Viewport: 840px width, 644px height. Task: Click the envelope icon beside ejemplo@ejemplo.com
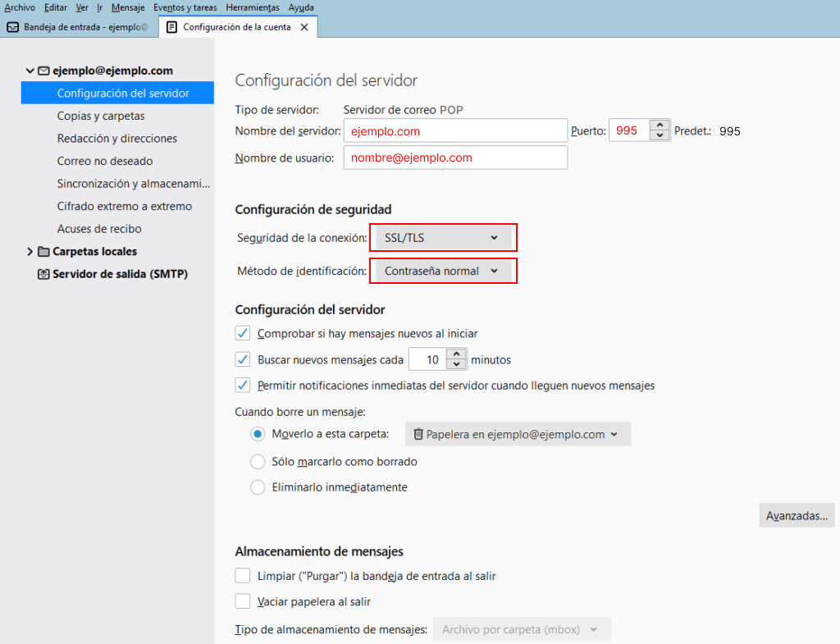click(x=44, y=71)
